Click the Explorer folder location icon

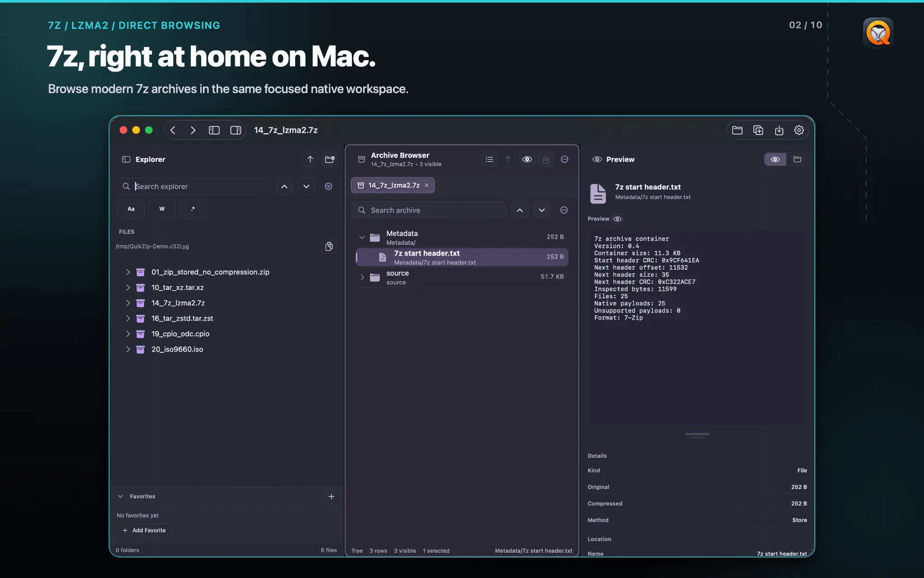[330, 159]
